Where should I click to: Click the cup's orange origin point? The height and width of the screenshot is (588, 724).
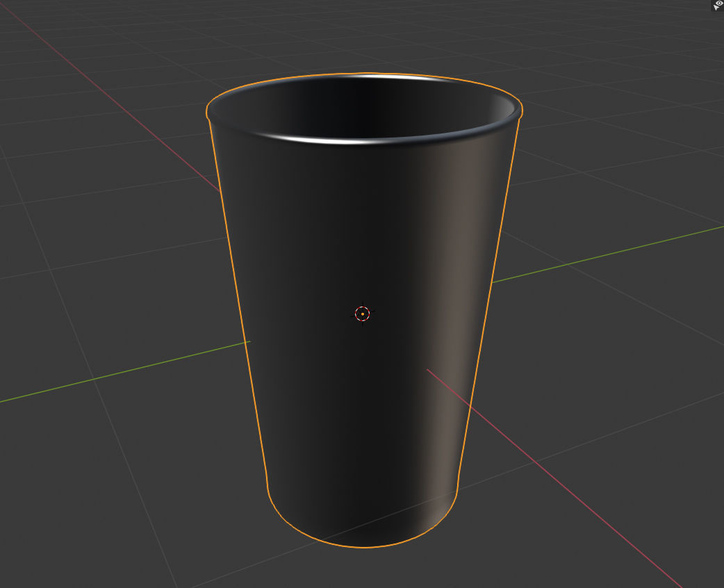363,313
